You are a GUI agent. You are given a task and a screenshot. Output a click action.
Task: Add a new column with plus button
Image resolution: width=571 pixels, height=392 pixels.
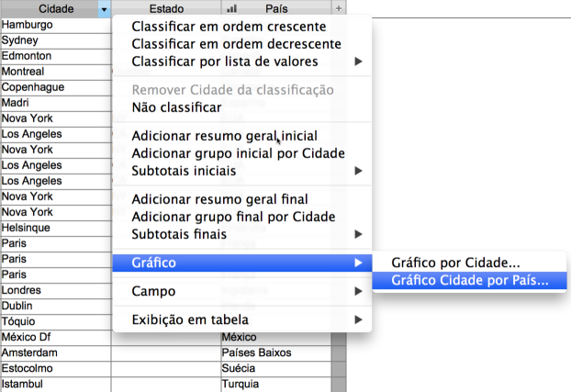point(339,8)
